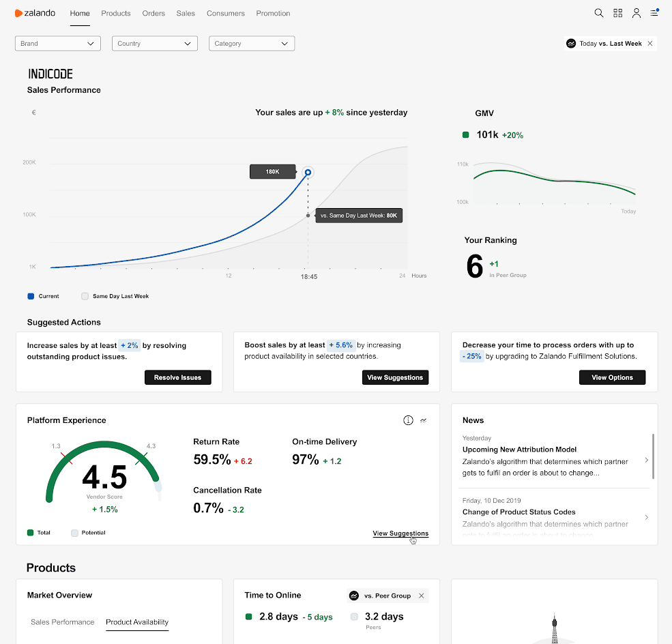Image resolution: width=672 pixels, height=644 pixels.
Task: Remove the Today vs. Last Week filter
Action: pos(650,44)
